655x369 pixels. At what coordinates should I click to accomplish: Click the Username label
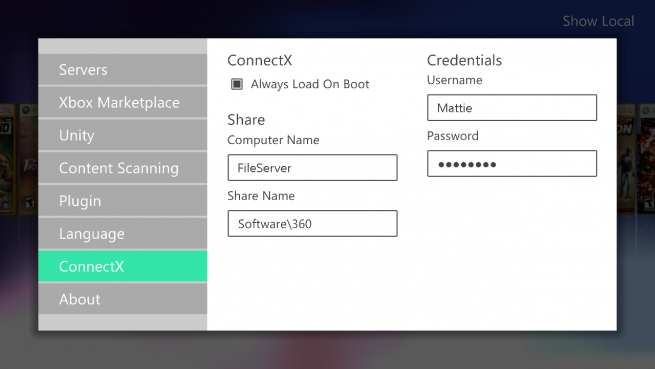tap(454, 80)
